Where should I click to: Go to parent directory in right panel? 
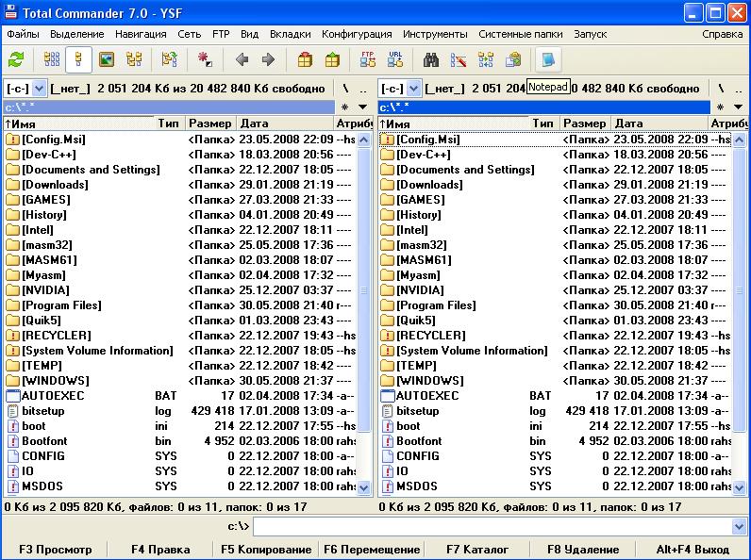pos(739,90)
